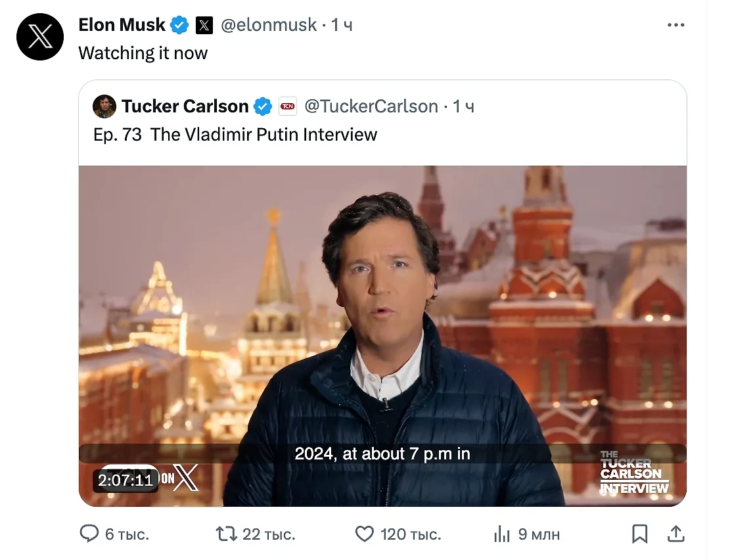Screen dimensions: 732x560
Task: Click Elon Musk's profile avatar
Action: pyautogui.click(x=40, y=37)
